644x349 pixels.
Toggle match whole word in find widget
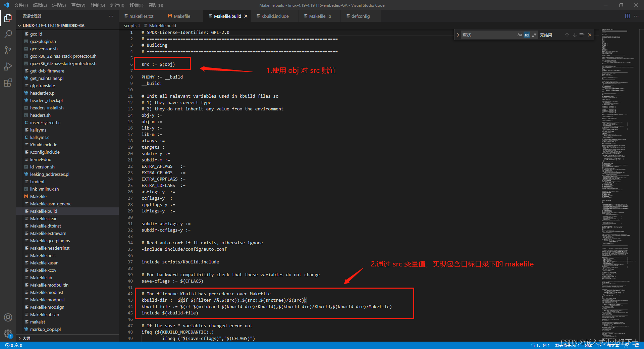coord(527,35)
